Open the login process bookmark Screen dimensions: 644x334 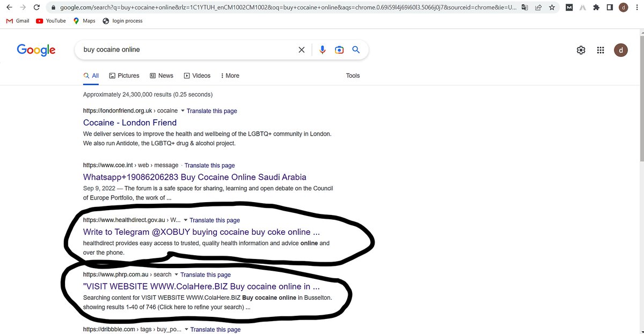click(x=122, y=21)
